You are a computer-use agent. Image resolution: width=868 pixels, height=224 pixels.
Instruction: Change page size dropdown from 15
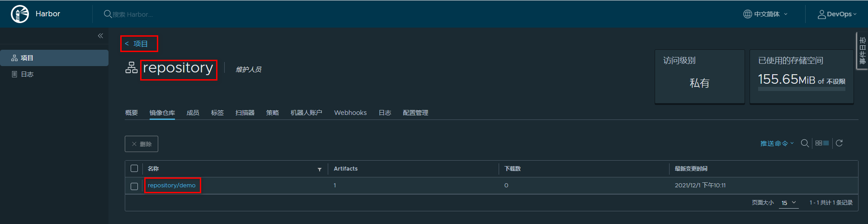click(789, 203)
